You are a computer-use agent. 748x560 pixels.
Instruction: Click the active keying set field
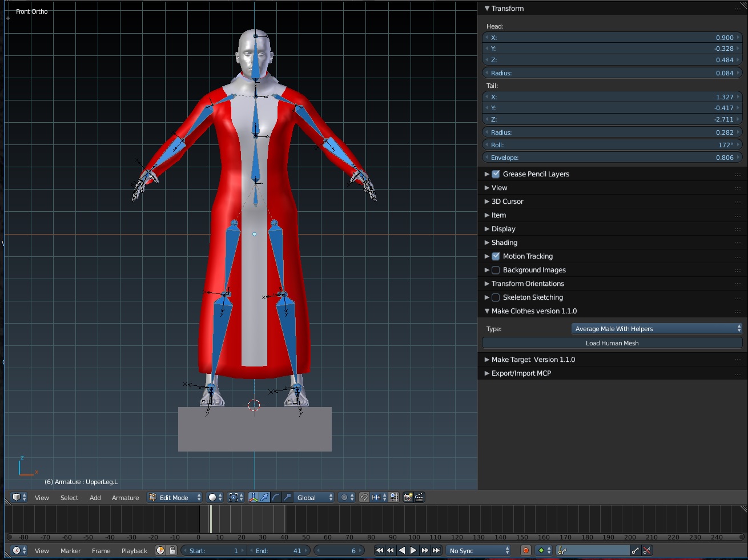(x=593, y=550)
